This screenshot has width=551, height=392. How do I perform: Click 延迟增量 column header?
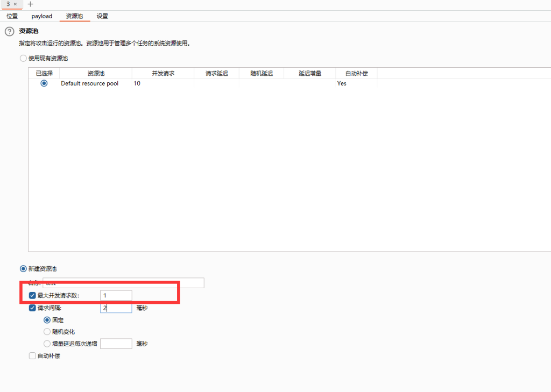[310, 74]
